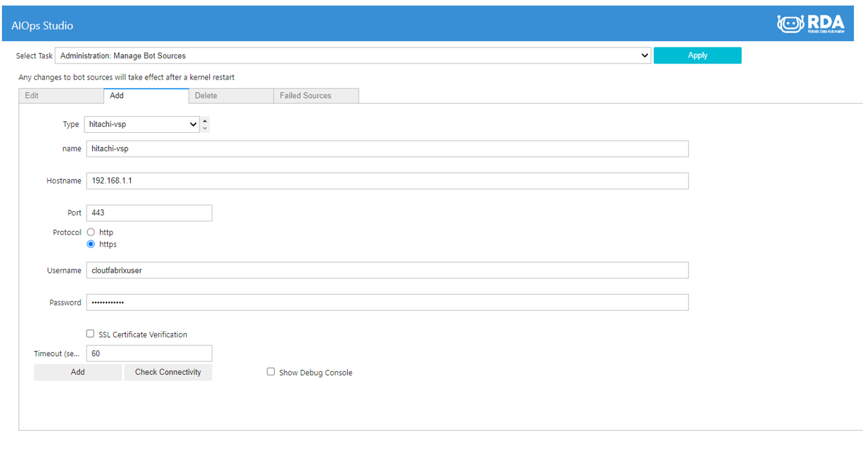Click the down arrow beside Type dropdown

pos(205,128)
